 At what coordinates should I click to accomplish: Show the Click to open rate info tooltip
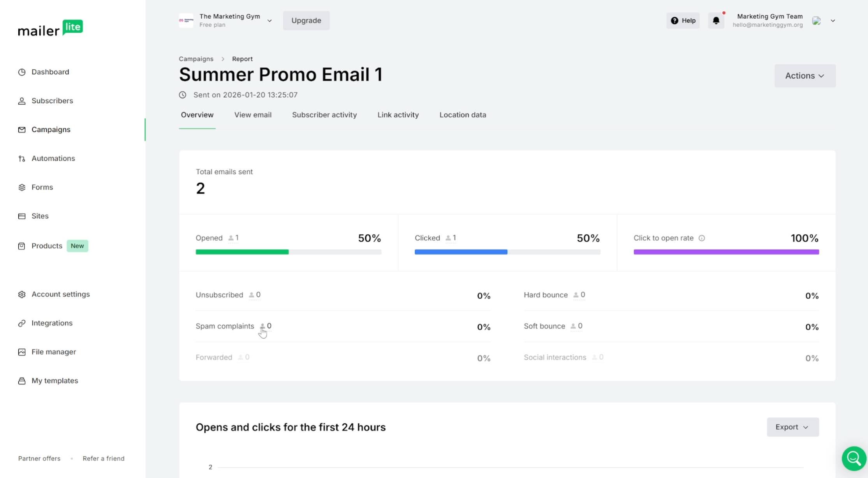click(x=702, y=238)
